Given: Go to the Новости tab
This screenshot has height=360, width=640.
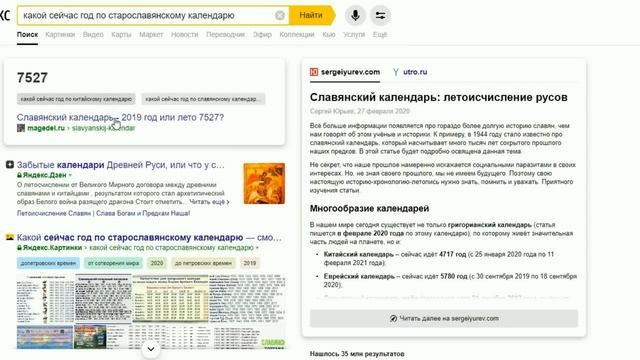Looking at the screenshot, I should tap(184, 35).
